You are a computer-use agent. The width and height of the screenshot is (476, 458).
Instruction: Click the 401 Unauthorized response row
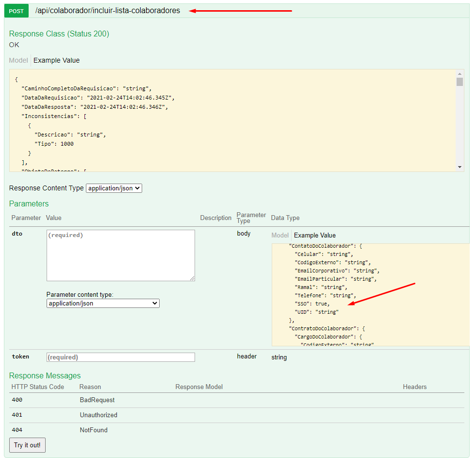[x=98, y=415]
